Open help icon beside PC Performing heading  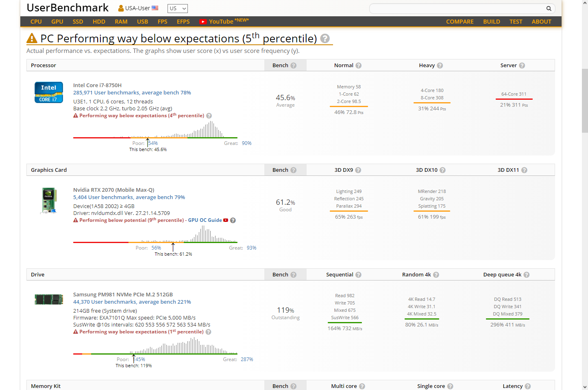coord(325,38)
